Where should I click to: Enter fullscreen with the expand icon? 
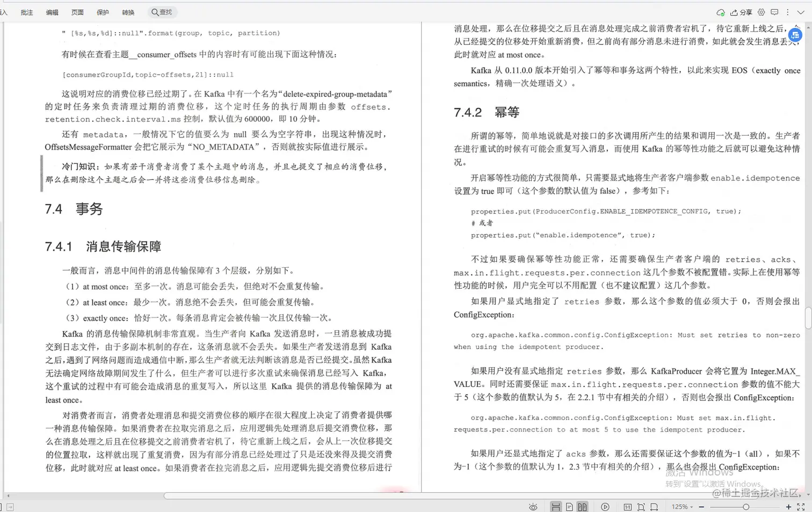(x=801, y=507)
